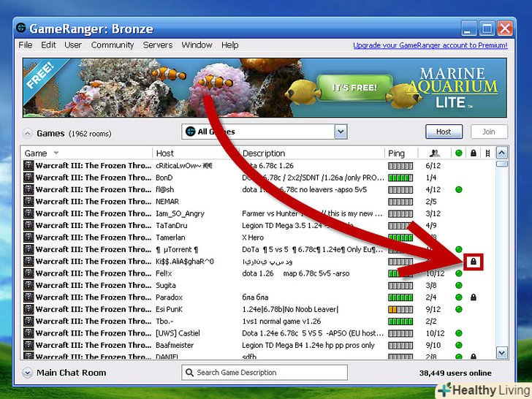
Task: Click Warcraft icon in cRiticaLwOw row
Action: click(x=28, y=166)
